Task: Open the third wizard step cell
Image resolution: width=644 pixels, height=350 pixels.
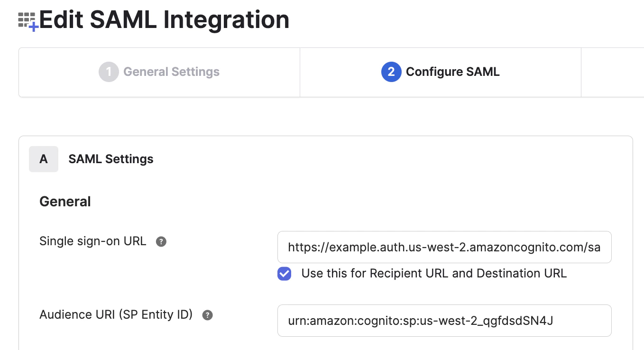Action: click(612, 72)
